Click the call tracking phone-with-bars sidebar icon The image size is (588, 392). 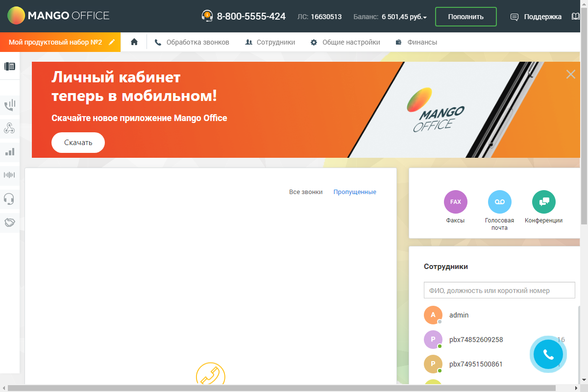pyautogui.click(x=10, y=105)
